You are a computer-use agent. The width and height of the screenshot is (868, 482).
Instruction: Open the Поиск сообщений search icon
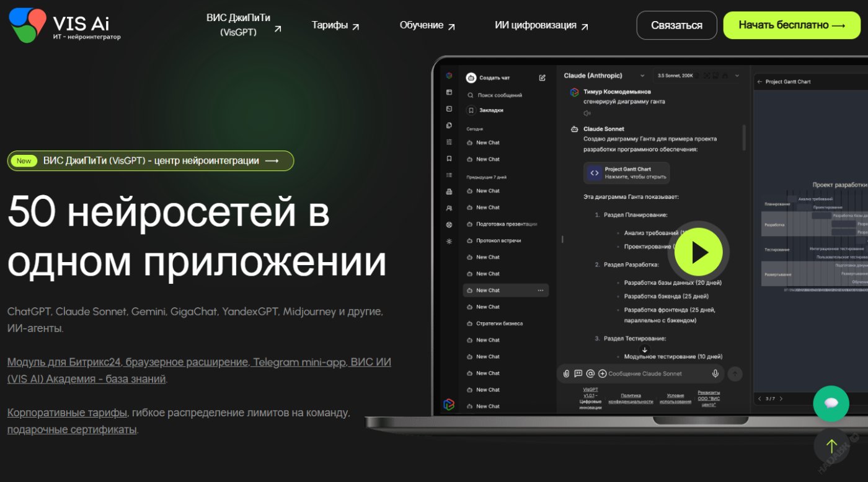point(471,95)
